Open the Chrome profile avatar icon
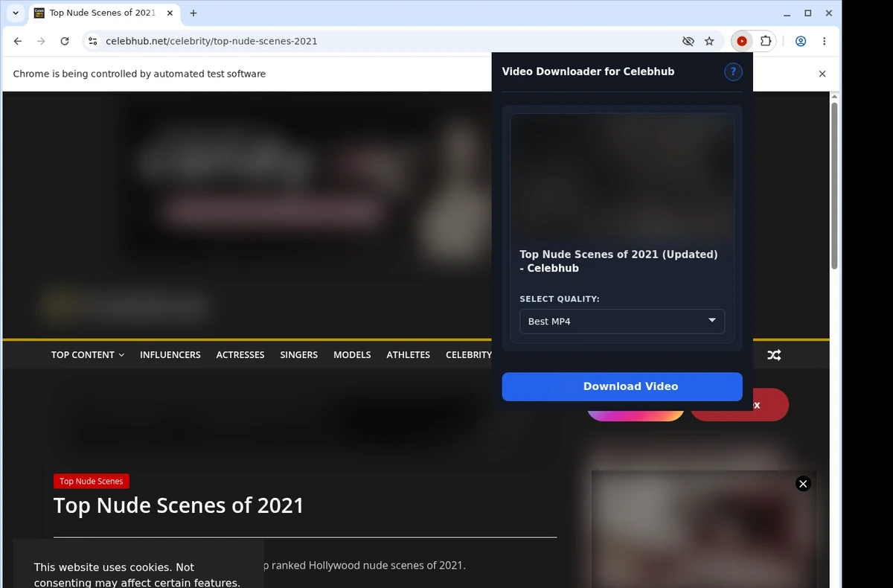 (x=801, y=42)
